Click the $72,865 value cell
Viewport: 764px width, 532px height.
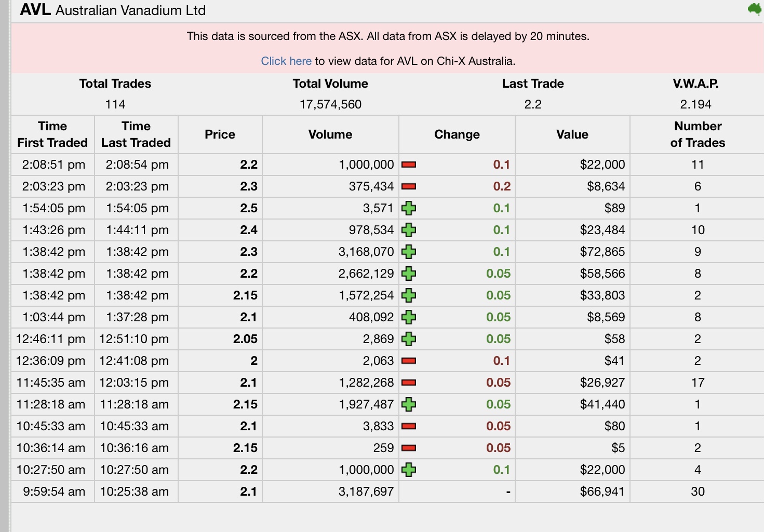point(572,252)
